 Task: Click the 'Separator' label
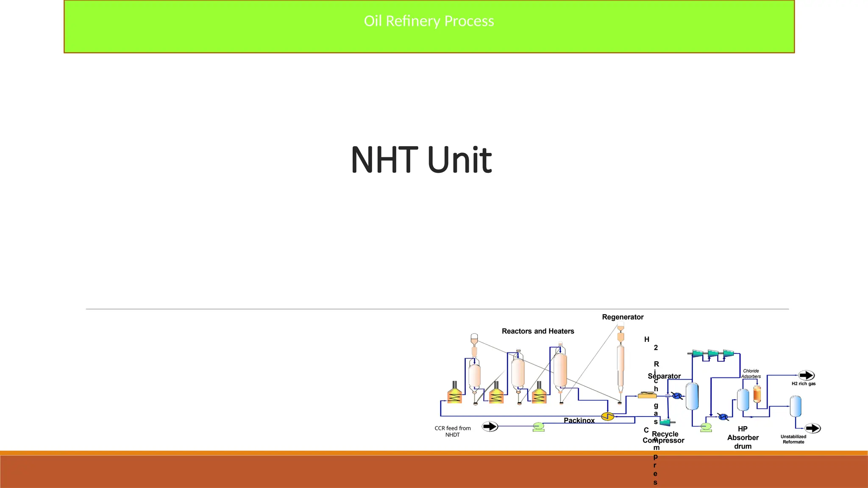[664, 376]
